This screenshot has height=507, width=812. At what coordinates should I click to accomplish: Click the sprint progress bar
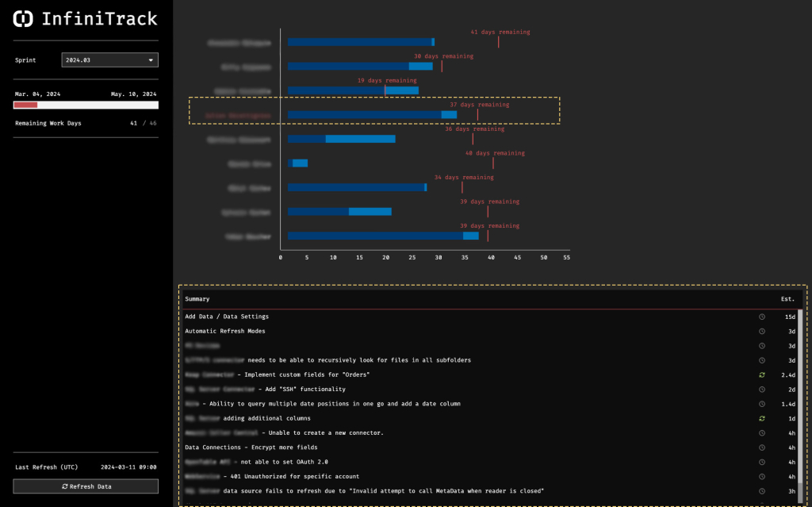(86, 105)
